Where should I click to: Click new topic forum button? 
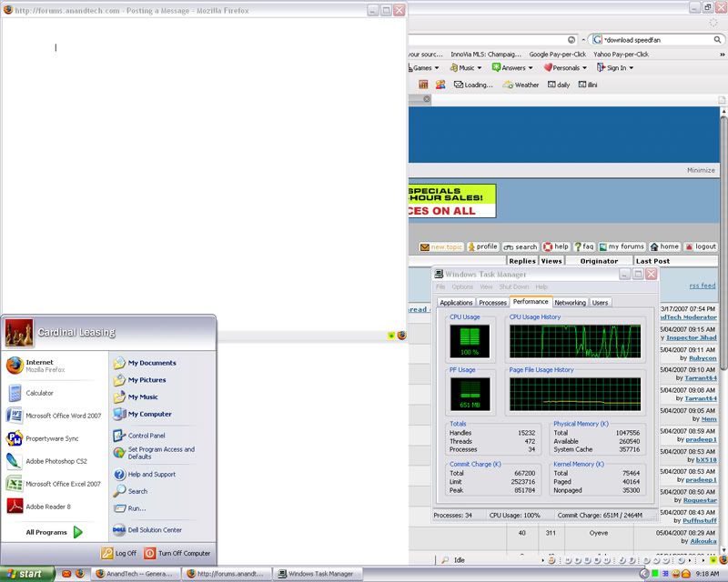[441, 247]
